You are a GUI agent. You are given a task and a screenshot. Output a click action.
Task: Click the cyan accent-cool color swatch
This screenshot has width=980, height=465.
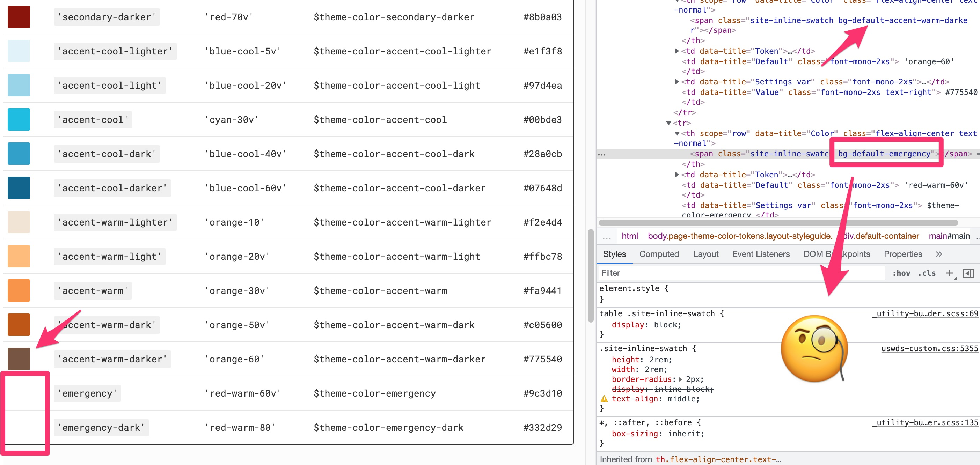(19, 119)
